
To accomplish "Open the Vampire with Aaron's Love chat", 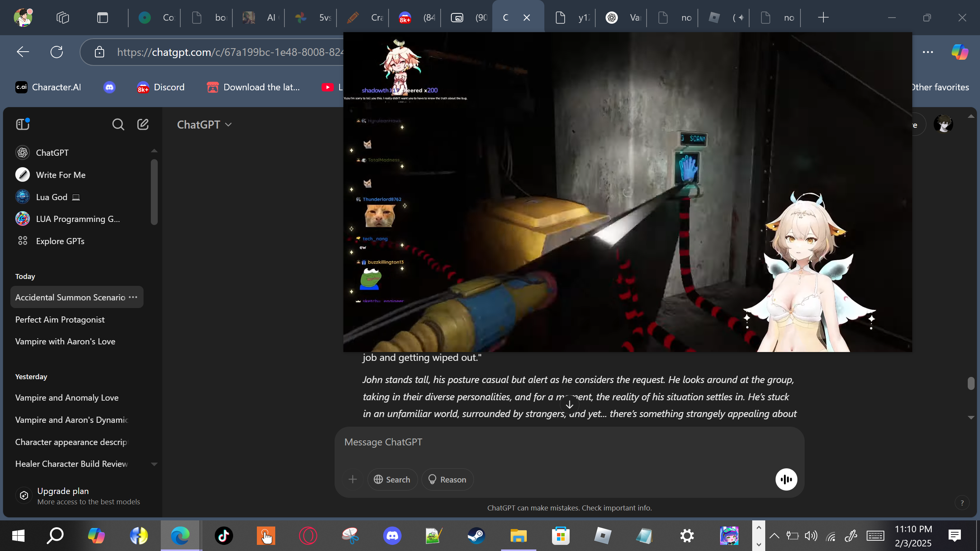I will coord(77,341).
